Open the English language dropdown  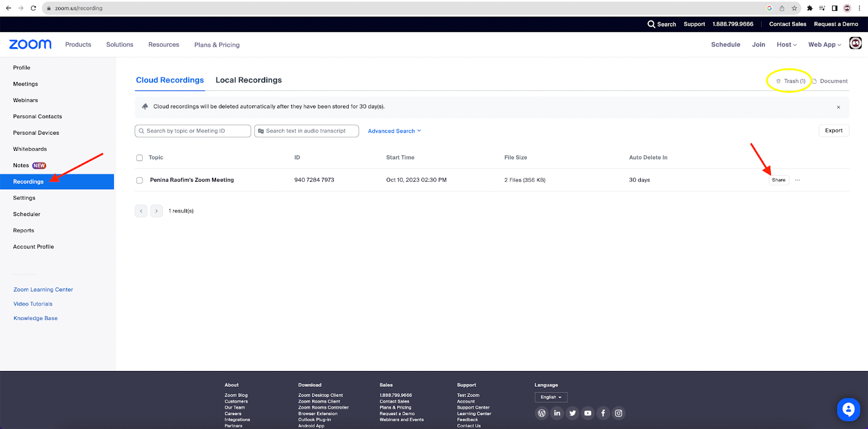coord(551,397)
